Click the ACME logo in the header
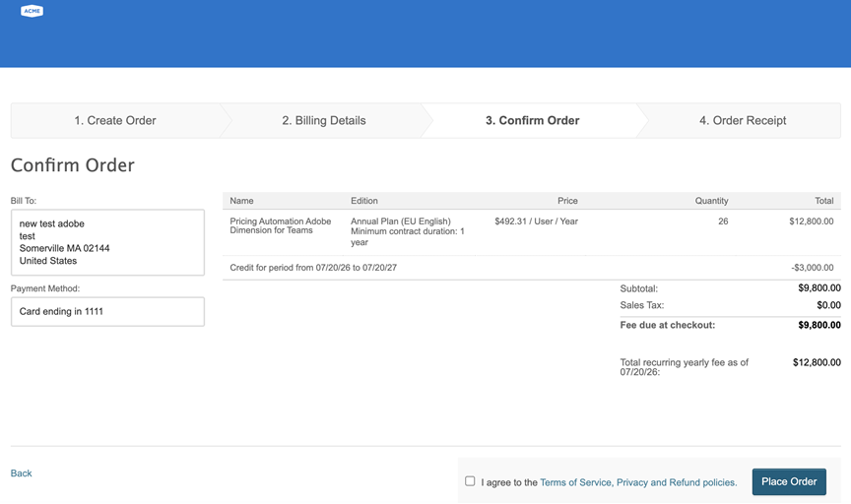Image resolution: width=851 pixels, height=504 pixels. (32, 11)
